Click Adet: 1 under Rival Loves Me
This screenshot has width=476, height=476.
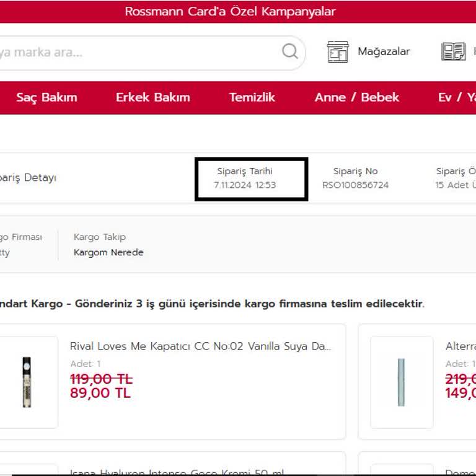coord(86,364)
